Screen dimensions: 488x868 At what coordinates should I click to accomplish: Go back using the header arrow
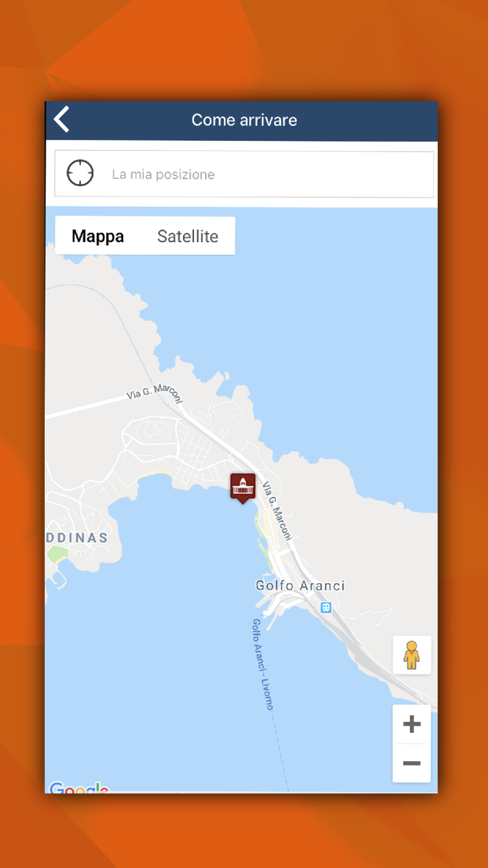pyautogui.click(x=62, y=119)
